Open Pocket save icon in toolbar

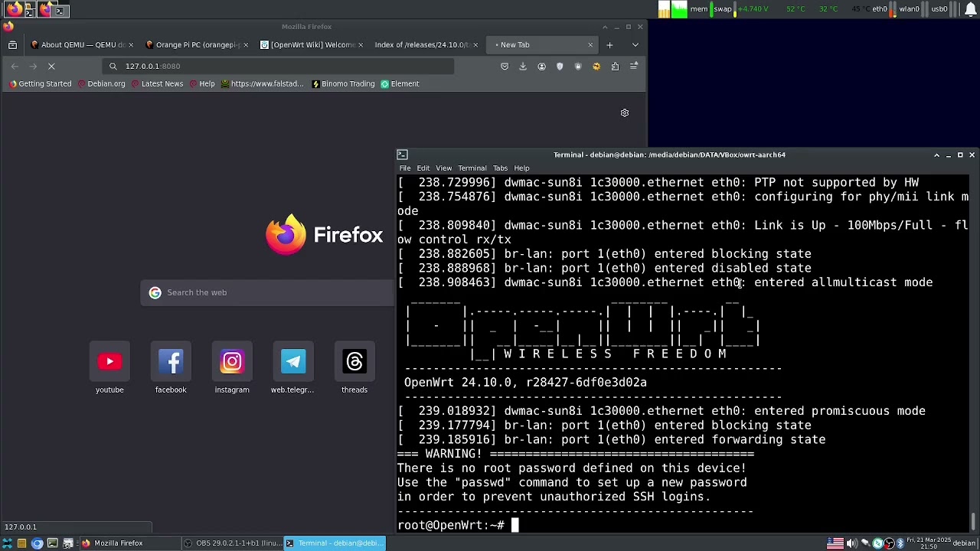[505, 67]
